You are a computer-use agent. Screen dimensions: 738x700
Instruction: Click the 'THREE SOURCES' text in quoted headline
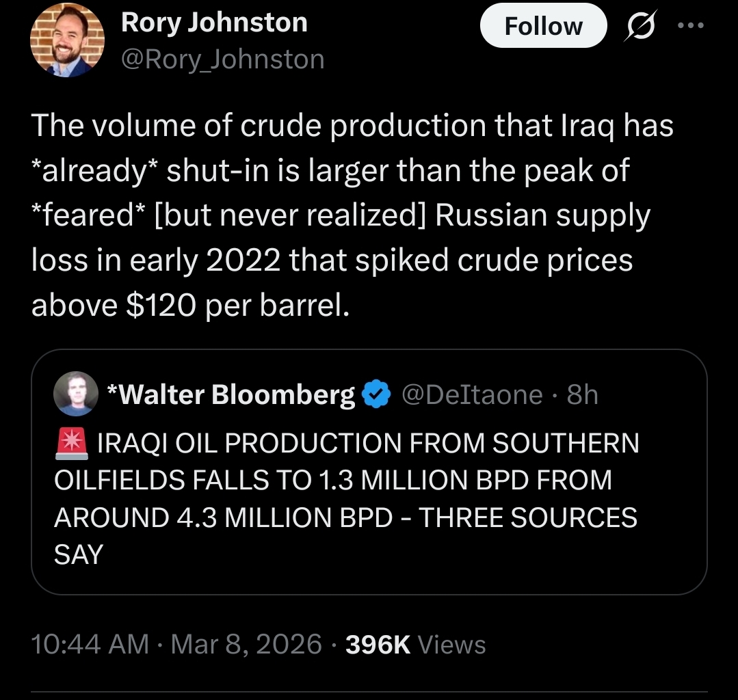coord(527,517)
